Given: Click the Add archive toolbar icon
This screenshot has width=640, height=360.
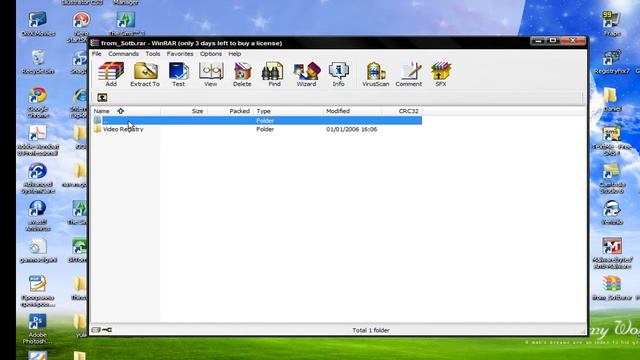Looking at the screenshot, I should point(111,74).
